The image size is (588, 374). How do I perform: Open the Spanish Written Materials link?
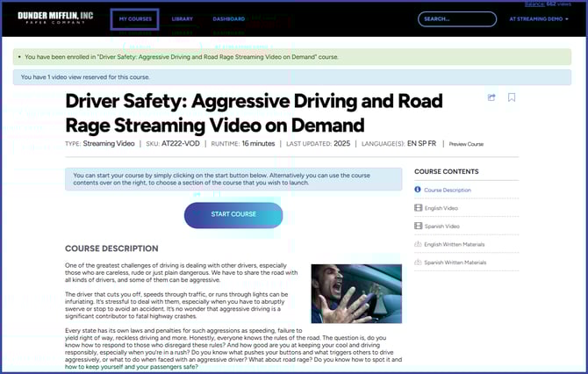[455, 263]
